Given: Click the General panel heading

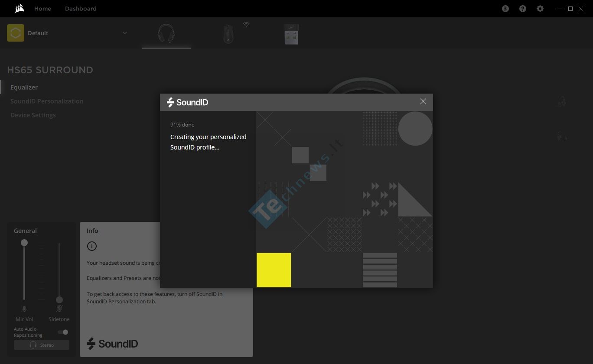Looking at the screenshot, I should click(x=25, y=231).
